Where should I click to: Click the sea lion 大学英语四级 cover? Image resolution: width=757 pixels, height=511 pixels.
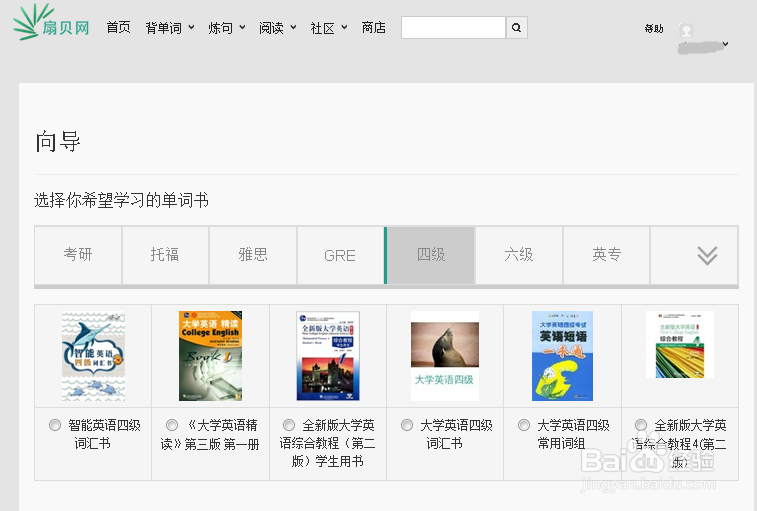click(x=445, y=356)
